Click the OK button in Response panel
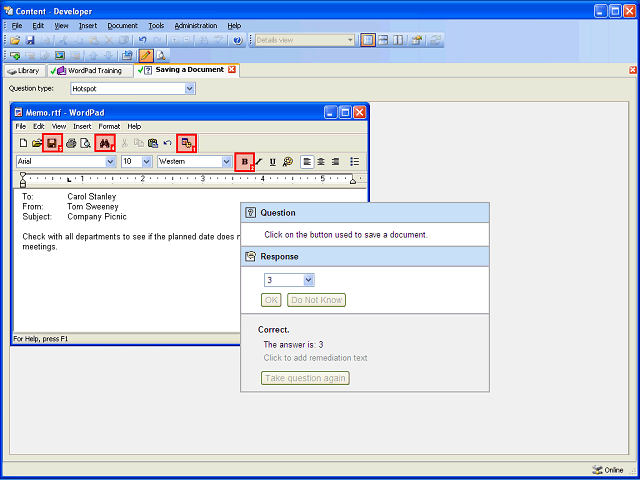 click(271, 300)
